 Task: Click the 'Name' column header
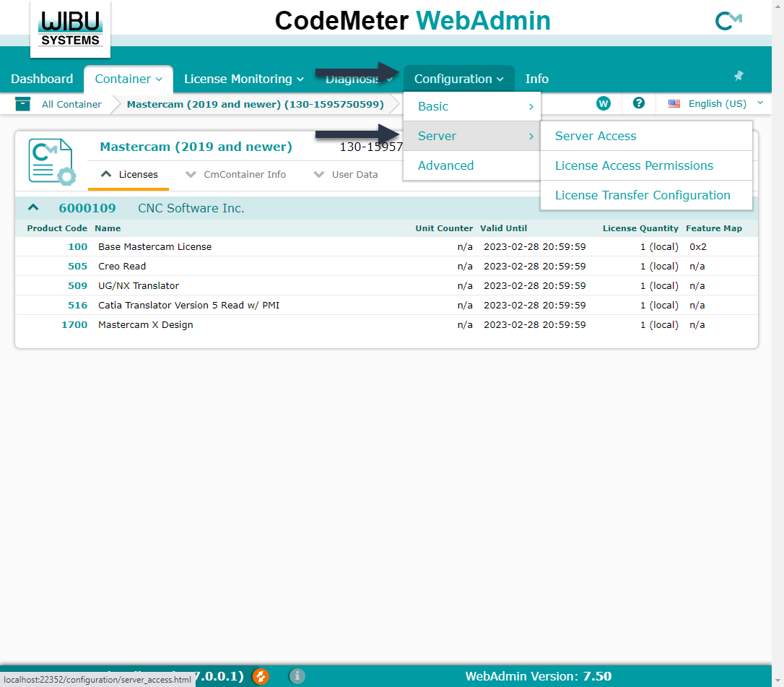[x=108, y=228]
